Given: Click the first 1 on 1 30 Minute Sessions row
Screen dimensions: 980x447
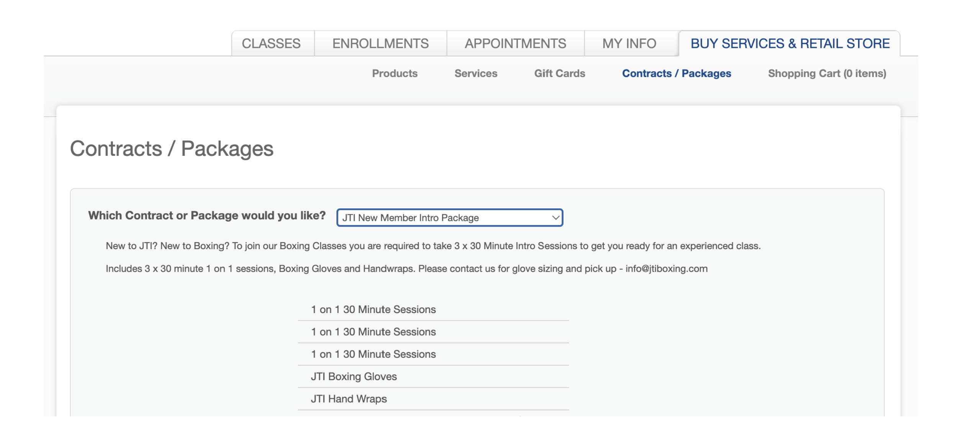Looking at the screenshot, I should (433, 309).
